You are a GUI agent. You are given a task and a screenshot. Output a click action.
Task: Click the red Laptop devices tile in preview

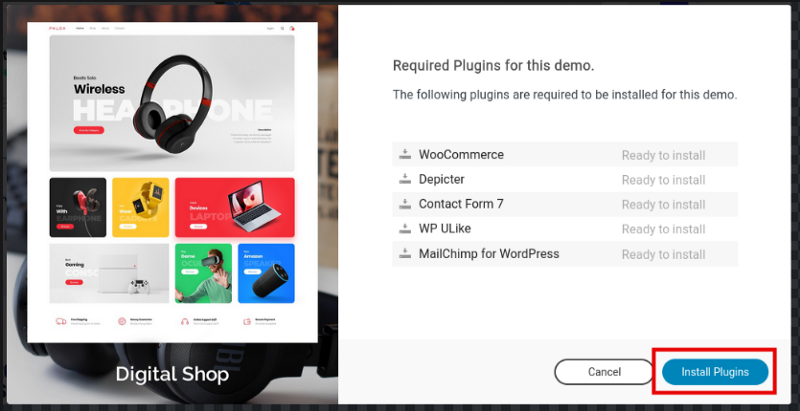click(x=235, y=207)
